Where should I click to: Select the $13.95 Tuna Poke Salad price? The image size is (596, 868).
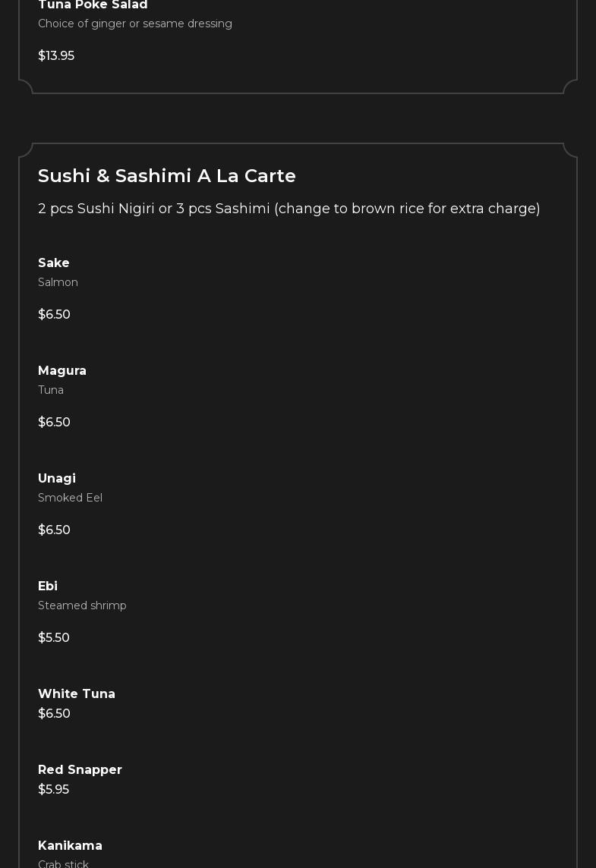pyautogui.click(x=56, y=56)
